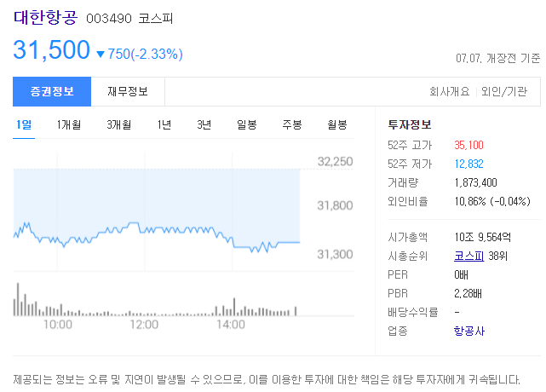This screenshot has height=392, width=546.
Task: Open the 코스피 market cap rank link
Action: pyautogui.click(x=469, y=257)
